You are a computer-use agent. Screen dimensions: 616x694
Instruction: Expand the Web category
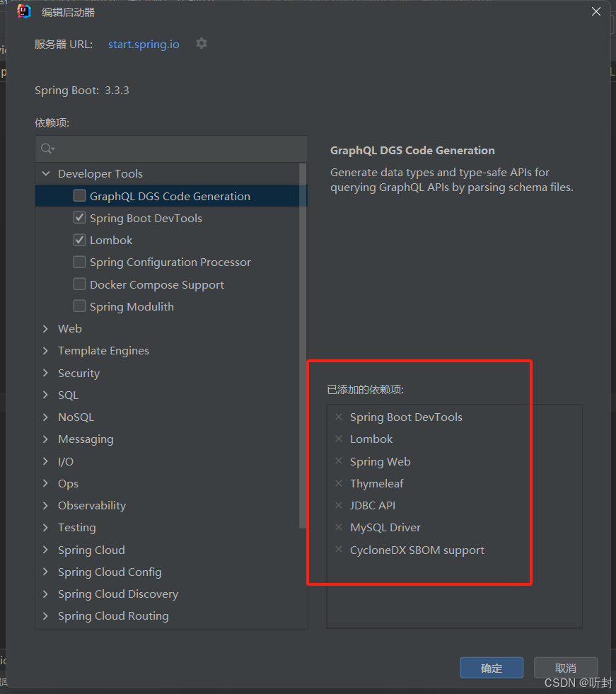[x=45, y=328]
